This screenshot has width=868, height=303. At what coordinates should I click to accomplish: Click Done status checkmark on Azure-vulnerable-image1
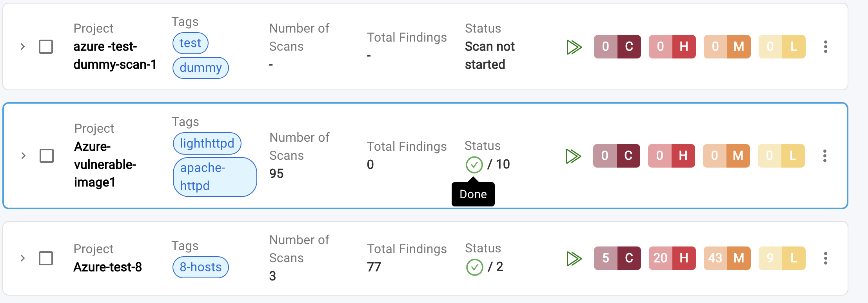pyautogui.click(x=474, y=165)
